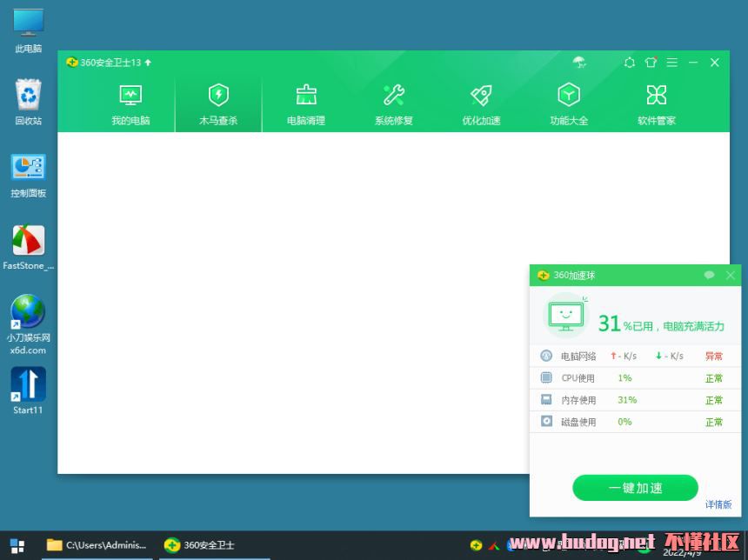Click the 360安全卫士13 title logo

click(72, 62)
